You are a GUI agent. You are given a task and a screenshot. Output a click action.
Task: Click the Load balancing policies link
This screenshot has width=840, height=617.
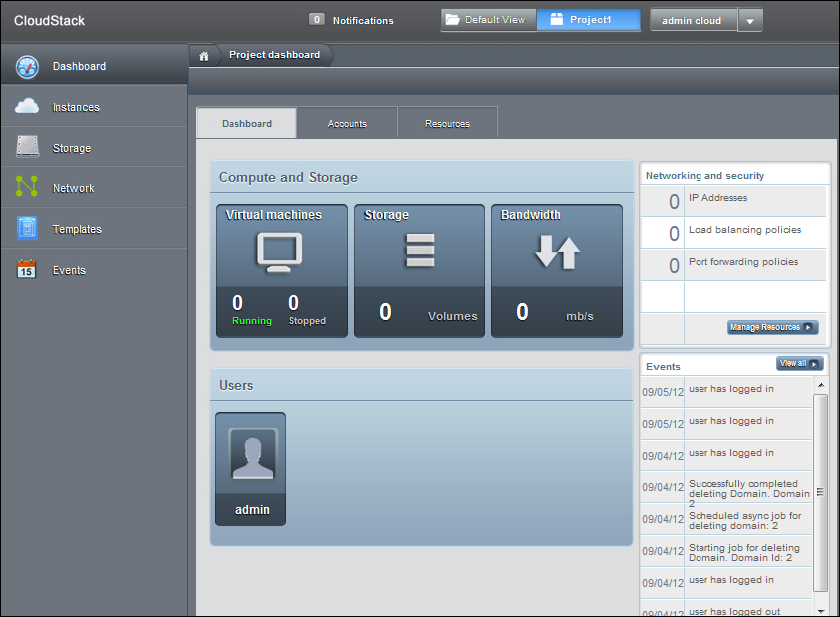(x=744, y=230)
